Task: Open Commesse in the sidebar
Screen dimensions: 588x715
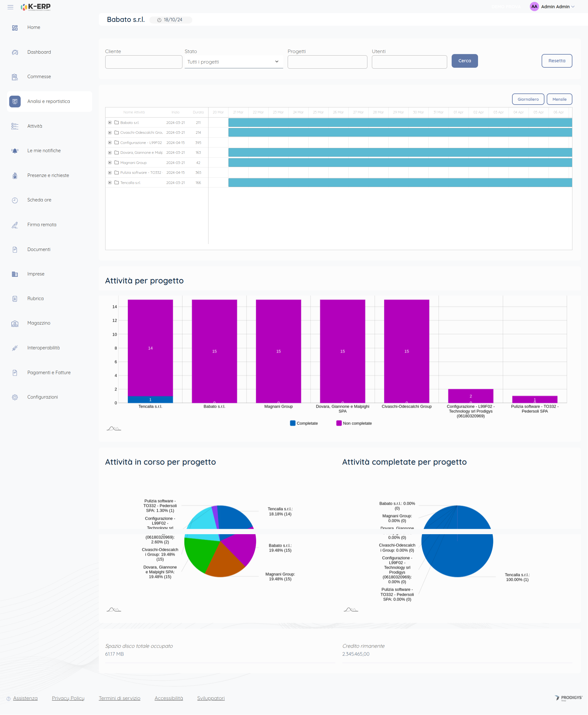Action: [x=39, y=77]
